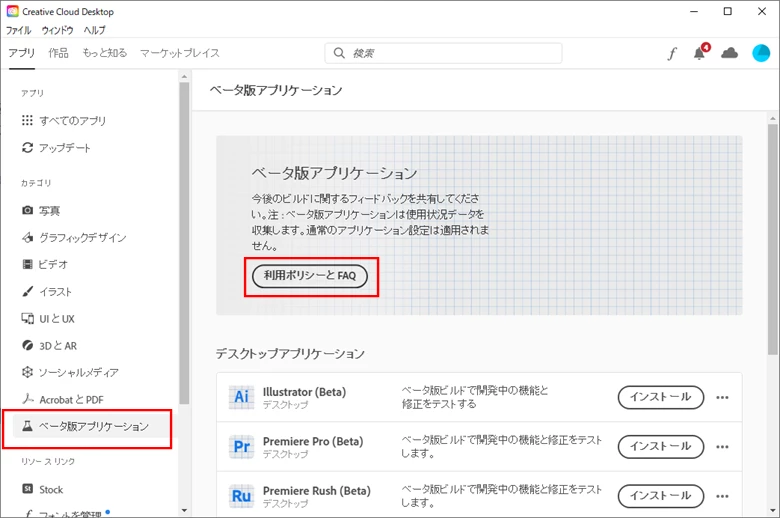Viewport: 780px width, 518px height.
Task: Click the 写真 camera icon
Action: (x=27, y=210)
